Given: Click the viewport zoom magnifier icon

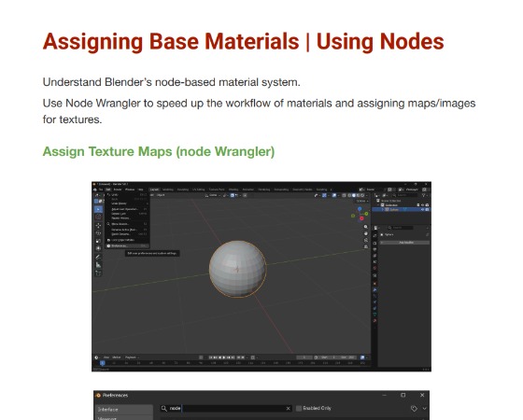Looking at the screenshot, I should 366,227.
